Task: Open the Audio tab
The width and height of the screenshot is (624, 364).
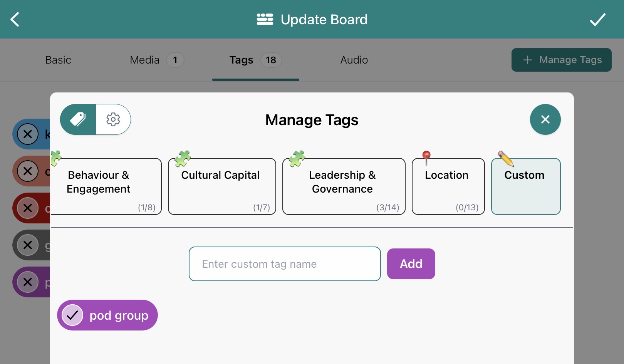Action: pyautogui.click(x=354, y=60)
